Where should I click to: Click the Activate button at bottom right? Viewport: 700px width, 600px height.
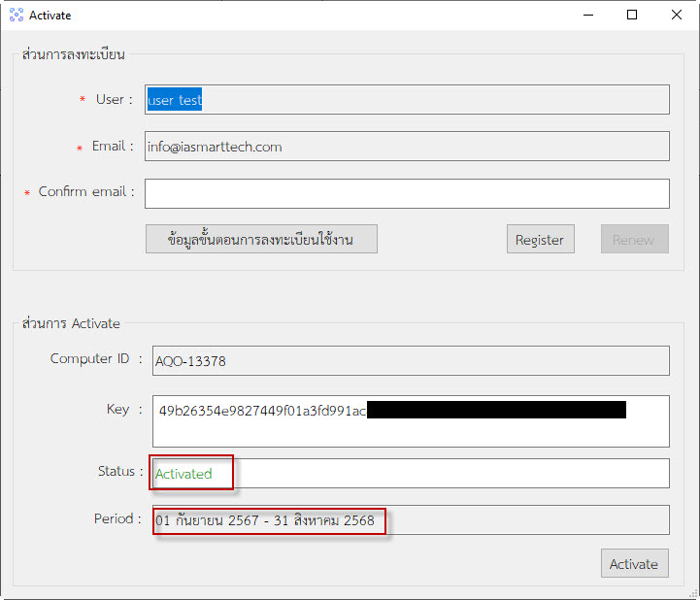634,563
